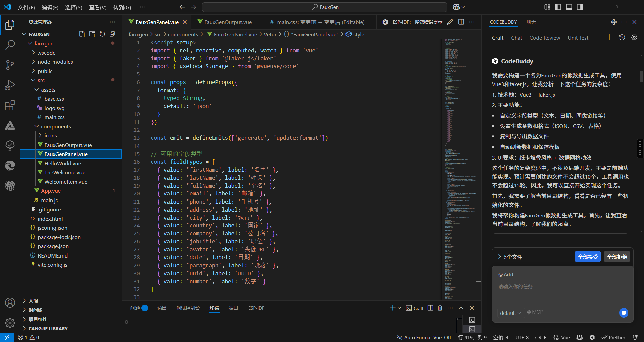Close the CodeBuddy side panel
The width and height of the screenshot is (644, 342).
(634, 22)
